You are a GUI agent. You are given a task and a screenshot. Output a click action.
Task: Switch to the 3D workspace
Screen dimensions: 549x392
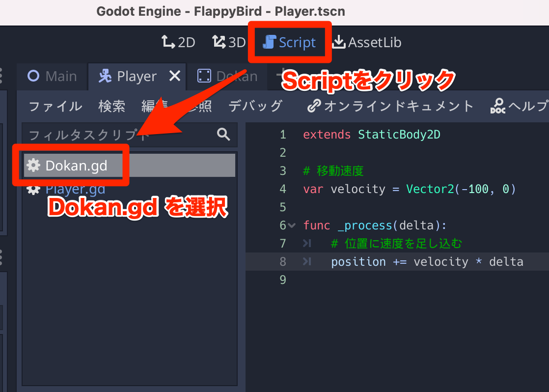click(x=229, y=42)
